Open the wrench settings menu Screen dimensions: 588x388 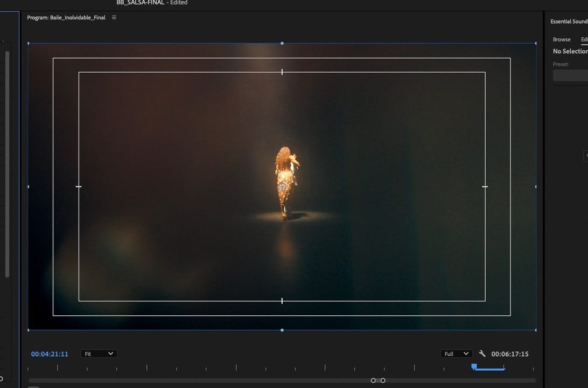tap(482, 354)
